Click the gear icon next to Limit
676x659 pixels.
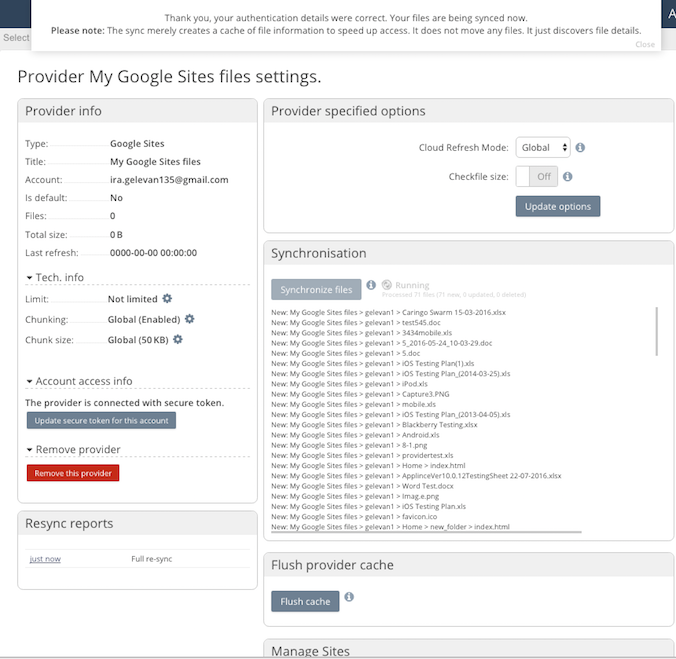pos(167,299)
